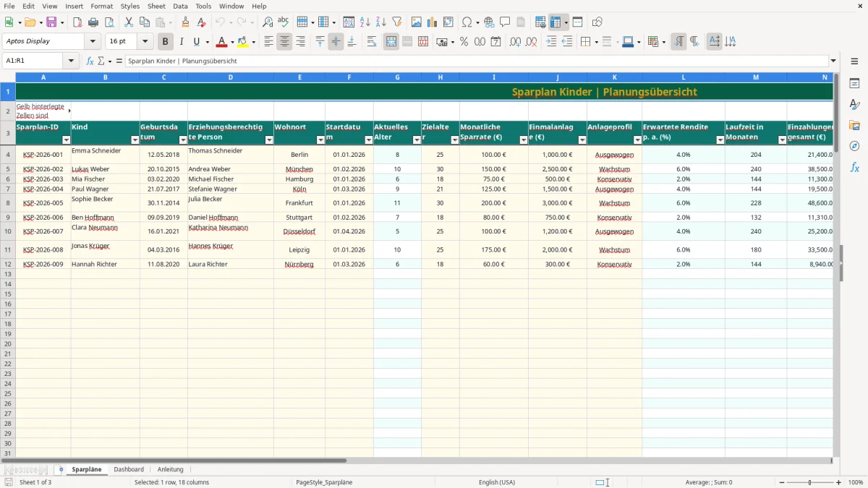Insert chart
The width and height of the screenshot is (868, 488).
click(433, 22)
